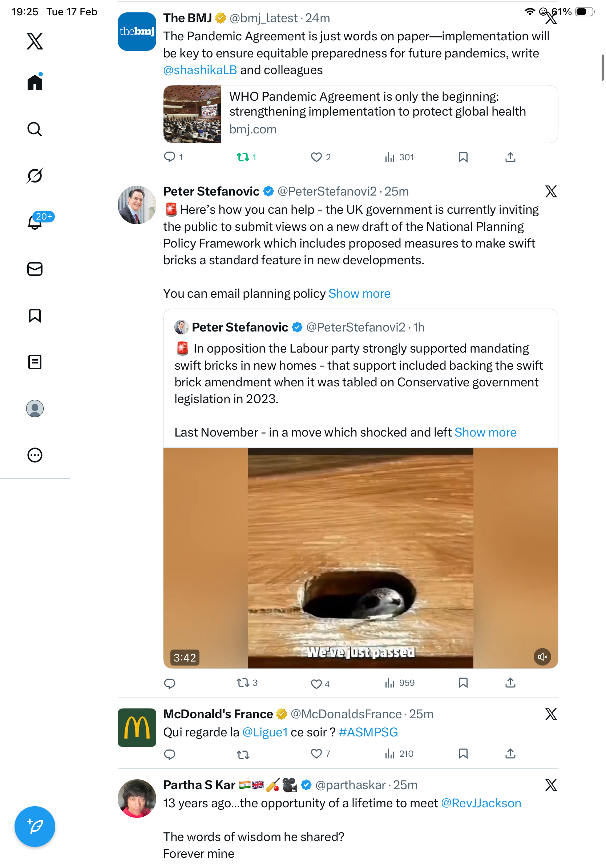Open Bookmarks in the sidebar

point(35,316)
